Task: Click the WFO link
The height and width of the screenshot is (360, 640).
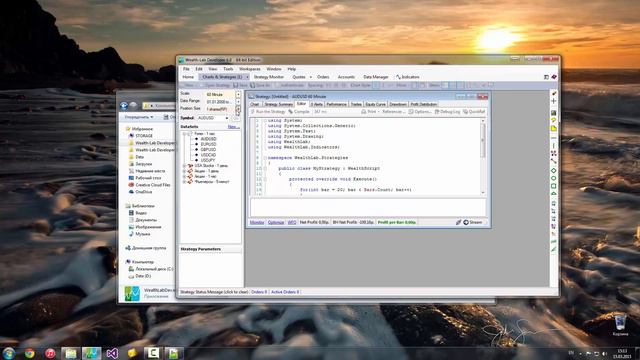Action: pos(292,222)
